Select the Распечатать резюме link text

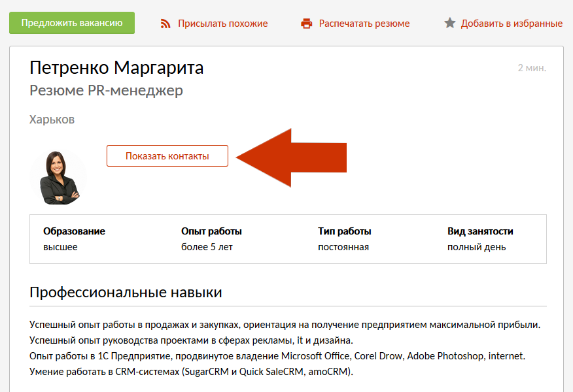(x=364, y=24)
